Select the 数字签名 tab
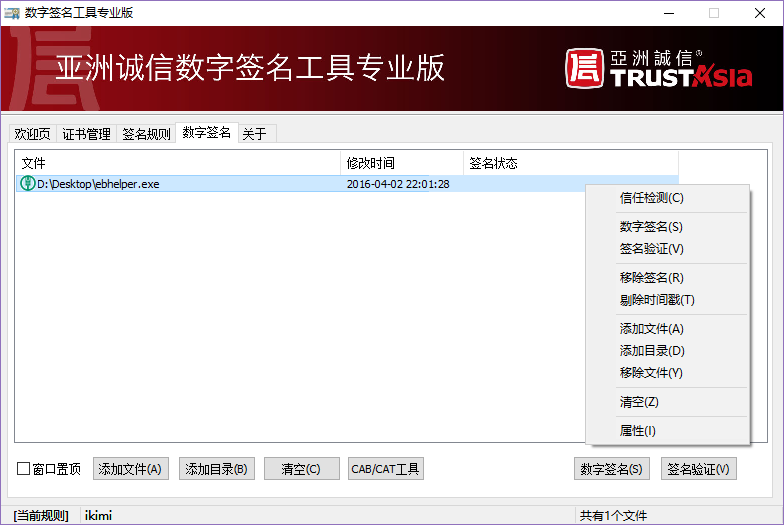Screen dimensions: 784x525 click(206, 132)
